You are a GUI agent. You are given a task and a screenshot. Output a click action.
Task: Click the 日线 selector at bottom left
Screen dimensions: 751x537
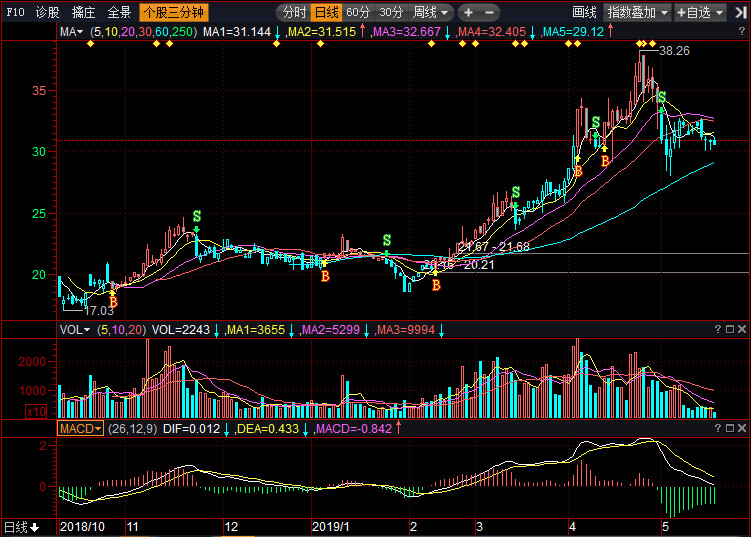(20, 527)
